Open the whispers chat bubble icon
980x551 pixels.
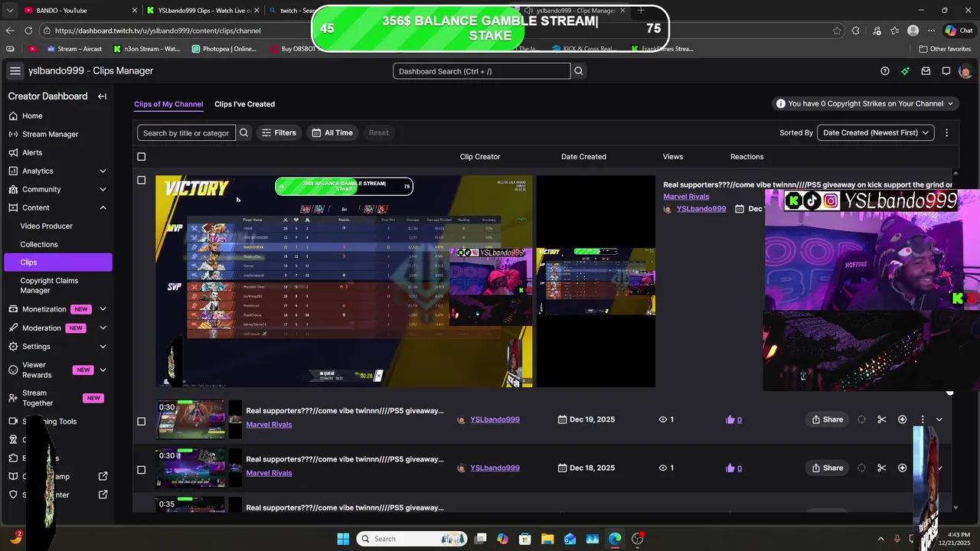pyautogui.click(x=946, y=71)
